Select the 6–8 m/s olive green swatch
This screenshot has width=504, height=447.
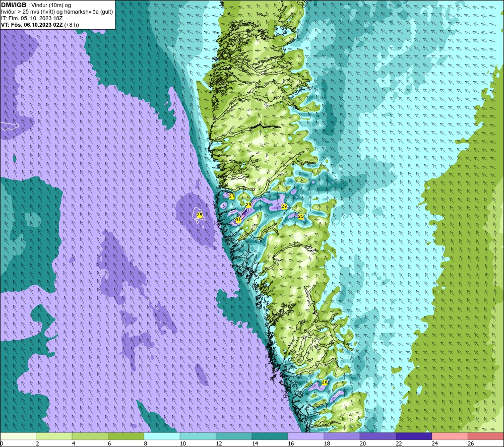click(x=126, y=436)
